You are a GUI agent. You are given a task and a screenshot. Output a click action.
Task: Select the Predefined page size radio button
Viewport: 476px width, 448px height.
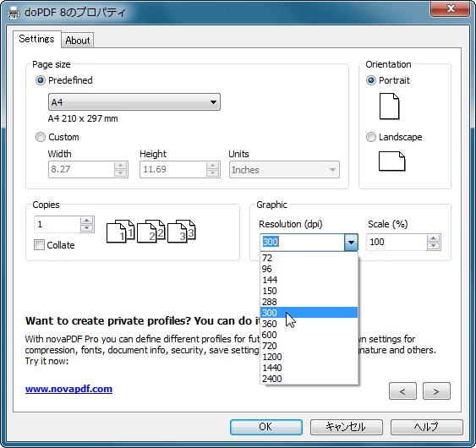41,80
